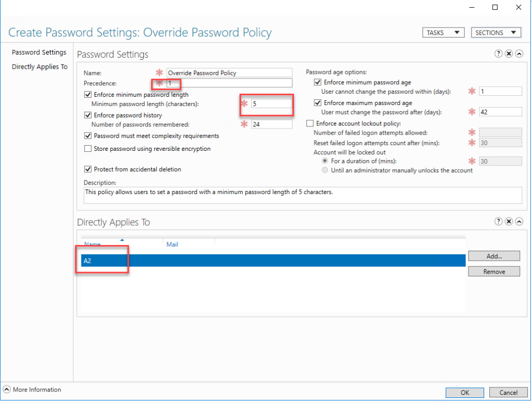Uncheck Protect from accidental deletion
This screenshot has height=401, width=532.
[x=88, y=169]
